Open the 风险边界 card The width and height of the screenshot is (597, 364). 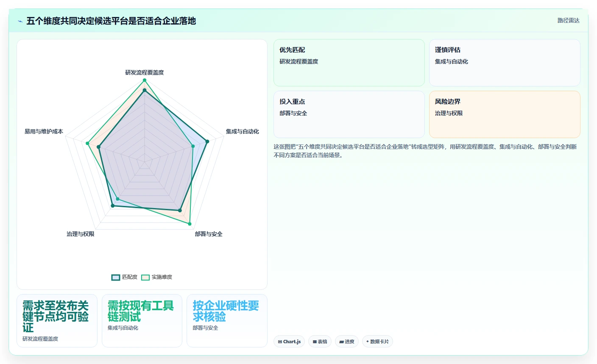coord(505,114)
